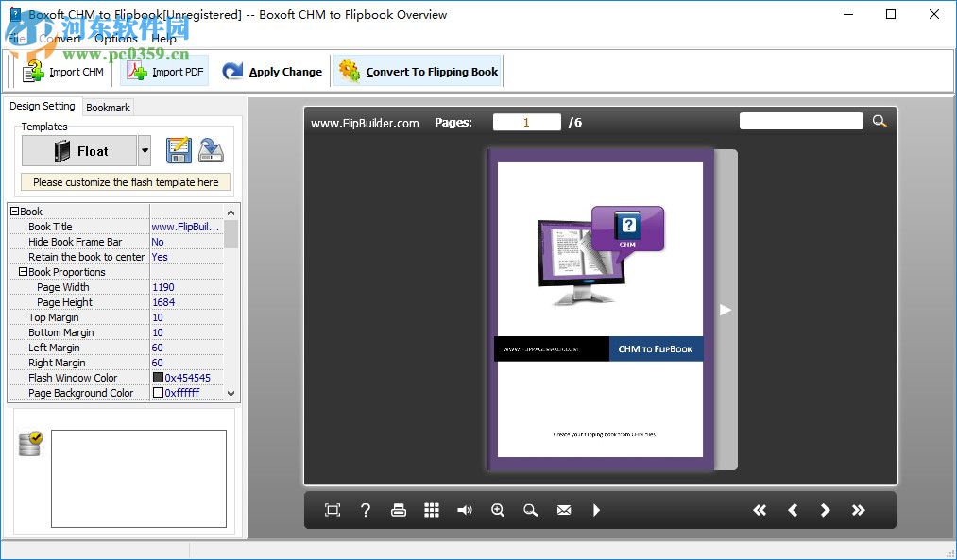This screenshot has height=560, width=957.
Task: Click the Convert To Flipping Book button
Action: click(x=418, y=71)
